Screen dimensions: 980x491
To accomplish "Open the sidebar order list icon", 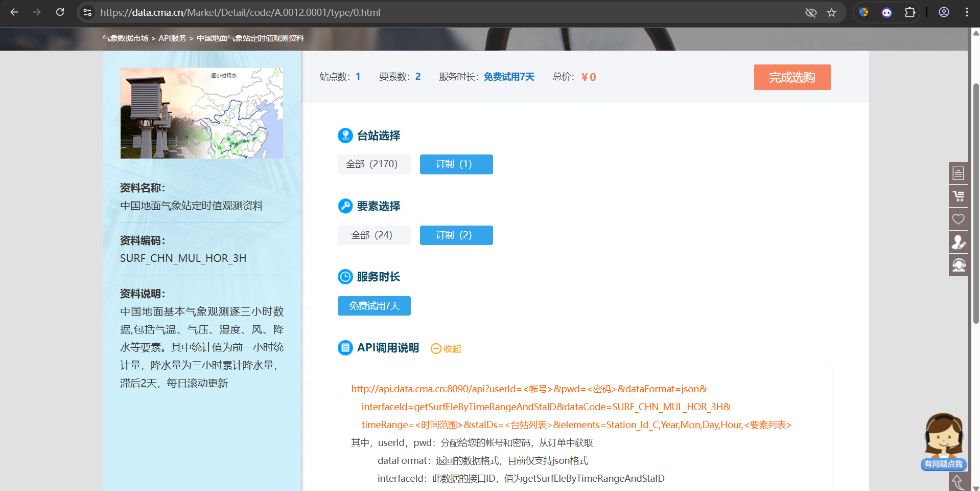I will [959, 173].
